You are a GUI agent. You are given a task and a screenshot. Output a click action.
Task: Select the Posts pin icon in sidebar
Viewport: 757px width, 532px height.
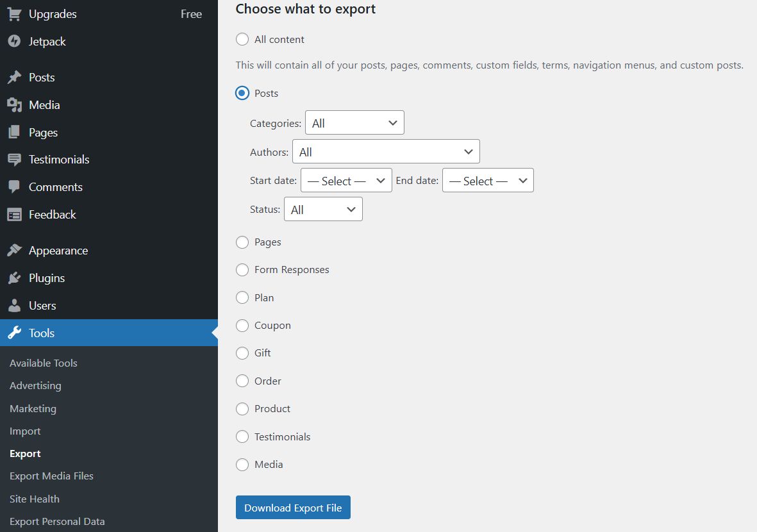(14, 77)
